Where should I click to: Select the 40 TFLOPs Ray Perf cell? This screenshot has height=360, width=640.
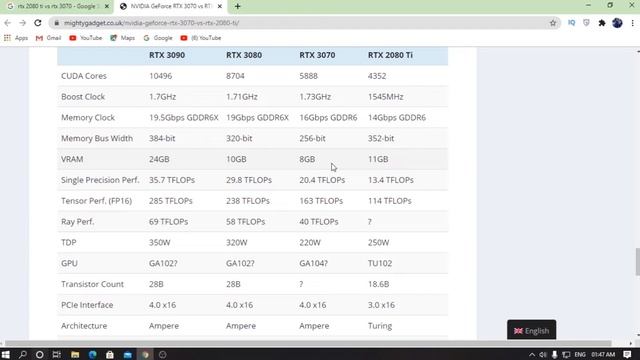click(x=319, y=222)
